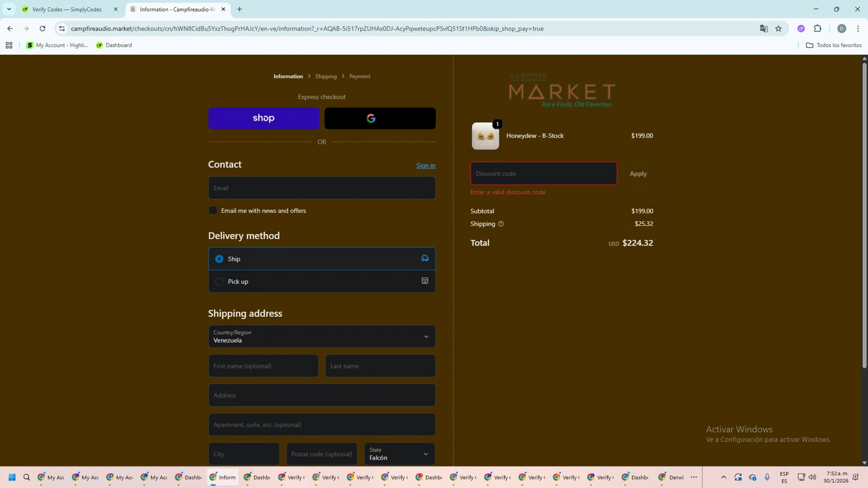Switch to Verify Codes — SimplyCodes tab

(66, 9)
